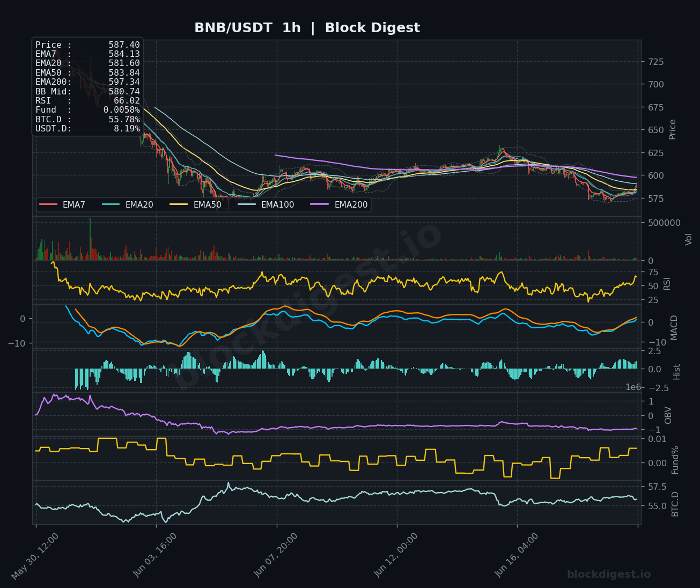Click the Vol axis label
The height and width of the screenshot is (588, 700).
[x=689, y=239]
